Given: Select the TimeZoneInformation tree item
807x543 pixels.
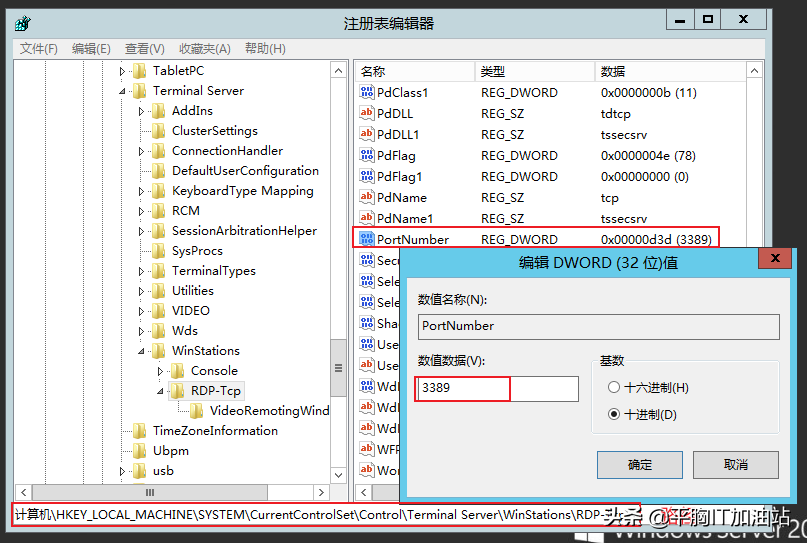Looking at the screenshot, I should coord(215,431).
